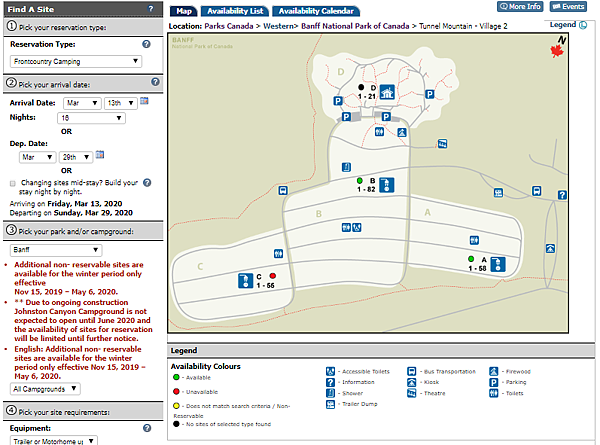Click loop C label 1 - 56

265,285
